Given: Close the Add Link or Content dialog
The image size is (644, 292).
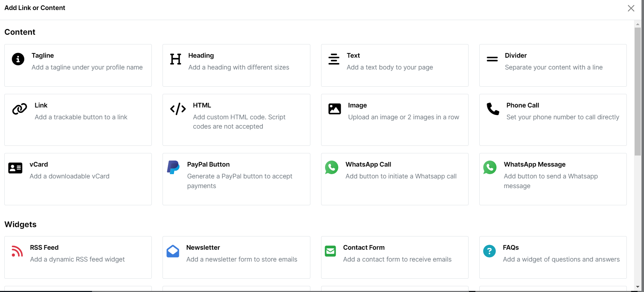Looking at the screenshot, I should click(x=631, y=8).
